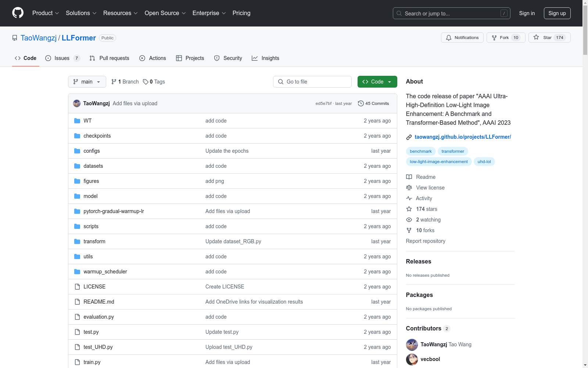Click Tao Wang contributor avatar
Image resolution: width=588 pixels, height=368 pixels.
click(x=412, y=344)
